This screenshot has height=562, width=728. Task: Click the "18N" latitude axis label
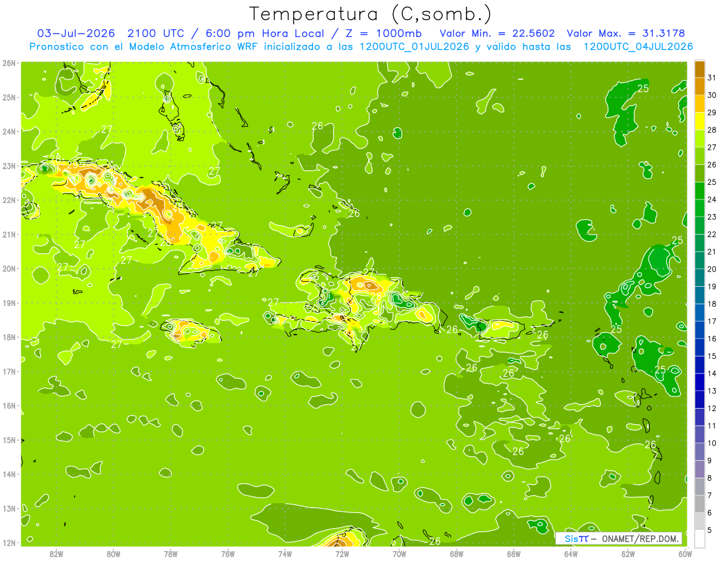9,337
